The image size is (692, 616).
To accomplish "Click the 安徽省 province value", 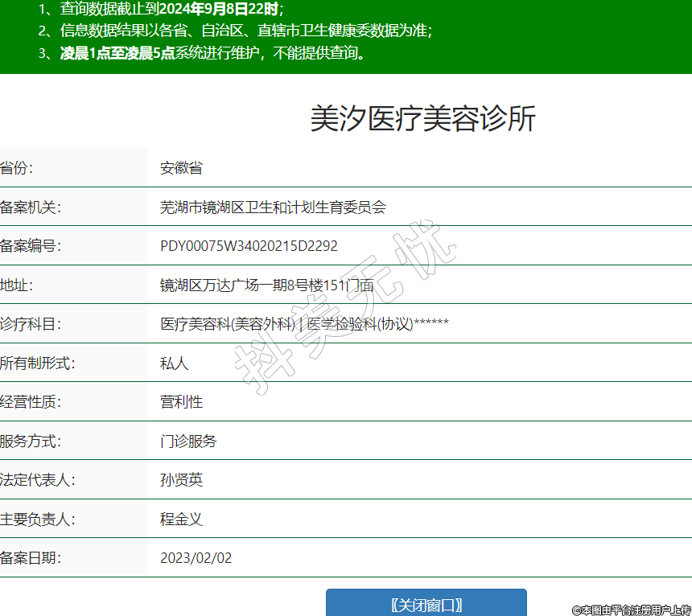I will click(x=181, y=168).
